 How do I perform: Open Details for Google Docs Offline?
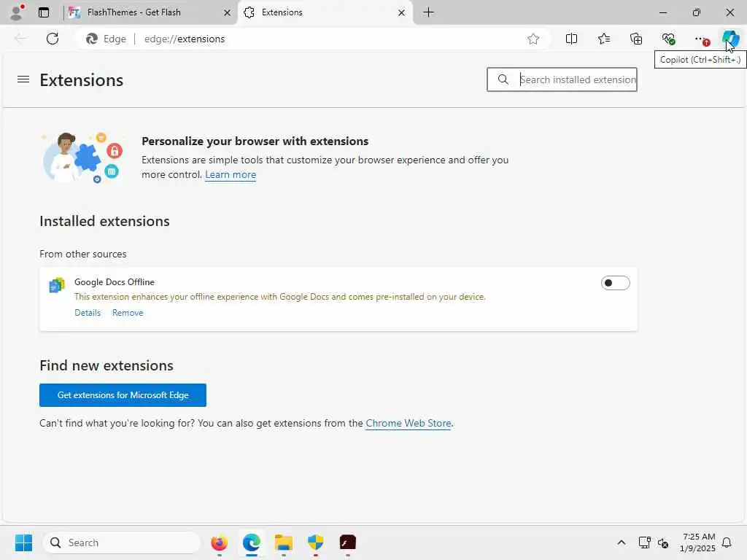[x=88, y=313]
